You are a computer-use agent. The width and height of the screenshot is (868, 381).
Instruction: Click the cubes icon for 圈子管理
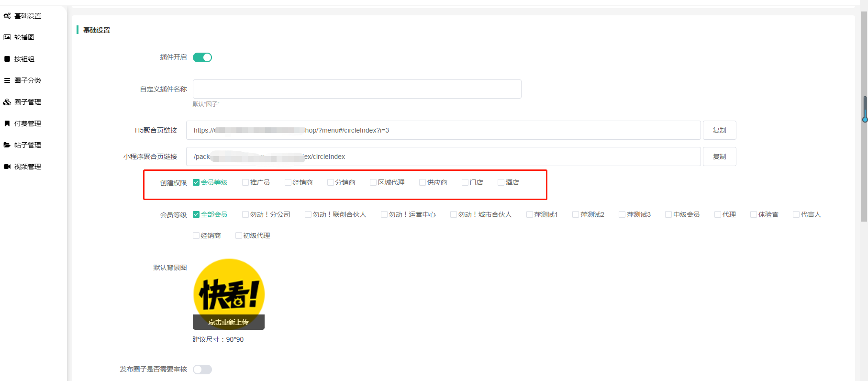[7, 102]
